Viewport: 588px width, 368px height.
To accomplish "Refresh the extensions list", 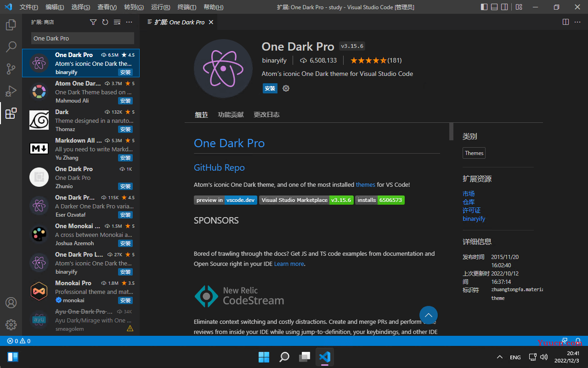I will pyautogui.click(x=105, y=22).
